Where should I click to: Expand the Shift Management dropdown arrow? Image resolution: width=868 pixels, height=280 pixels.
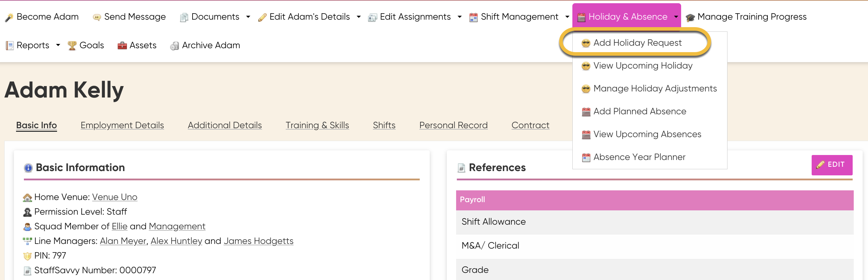click(x=567, y=17)
